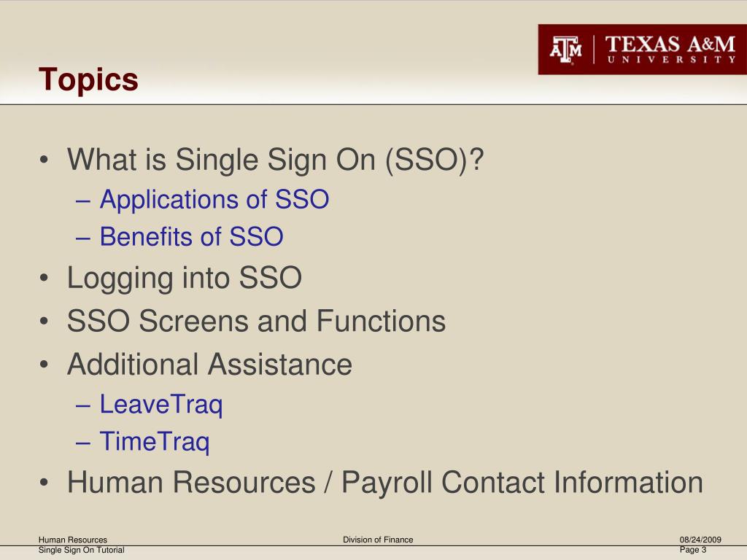Screen dimensions: 747x560
Task: Click the 'Additional Assistance' bullet
Action: click(209, 365)
